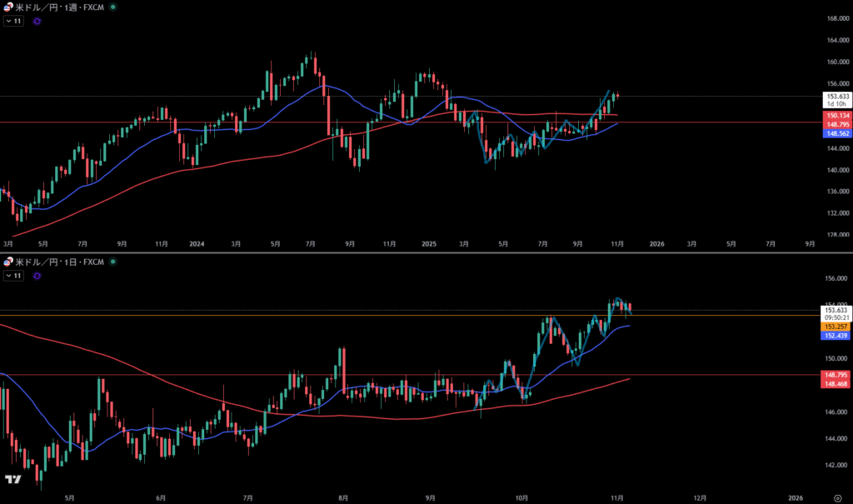
Task: Click the 2024 marker on weekly time axis
Action: pos(197,244)
